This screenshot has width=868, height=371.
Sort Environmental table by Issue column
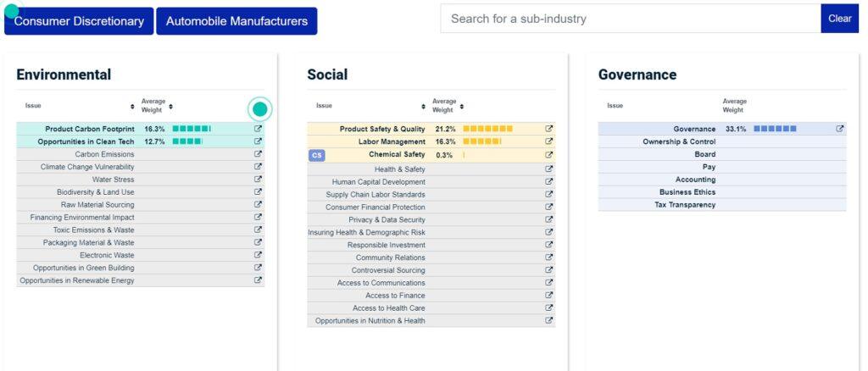click(132, 107)
